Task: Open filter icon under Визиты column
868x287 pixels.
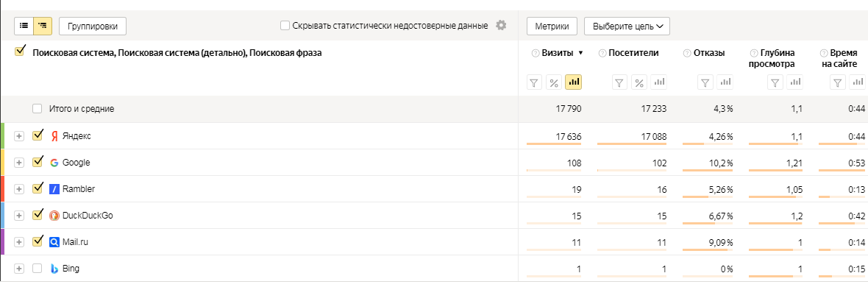Action: (534, 82)
